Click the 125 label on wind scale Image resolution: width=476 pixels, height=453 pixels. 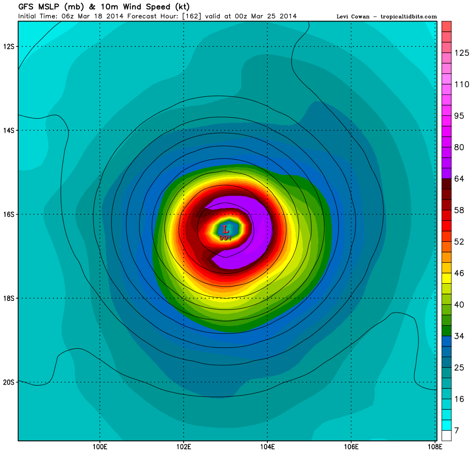(462, 53)
